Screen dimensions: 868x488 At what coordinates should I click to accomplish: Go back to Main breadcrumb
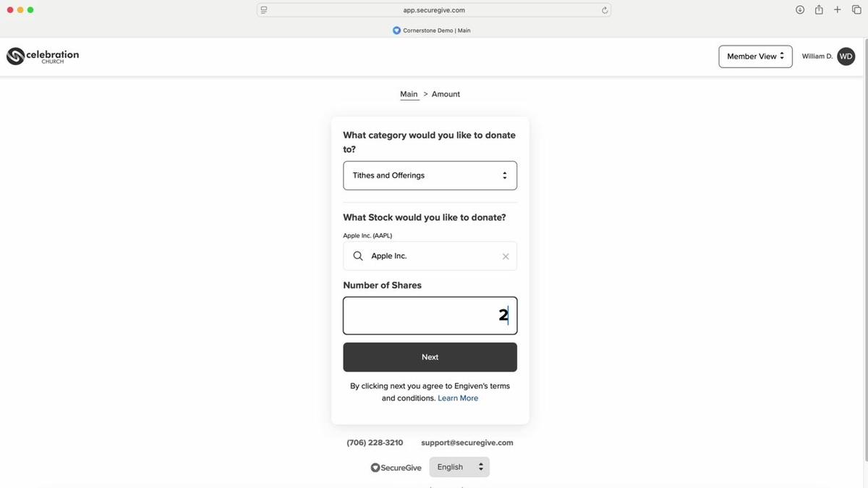click(x=409, y=94)
